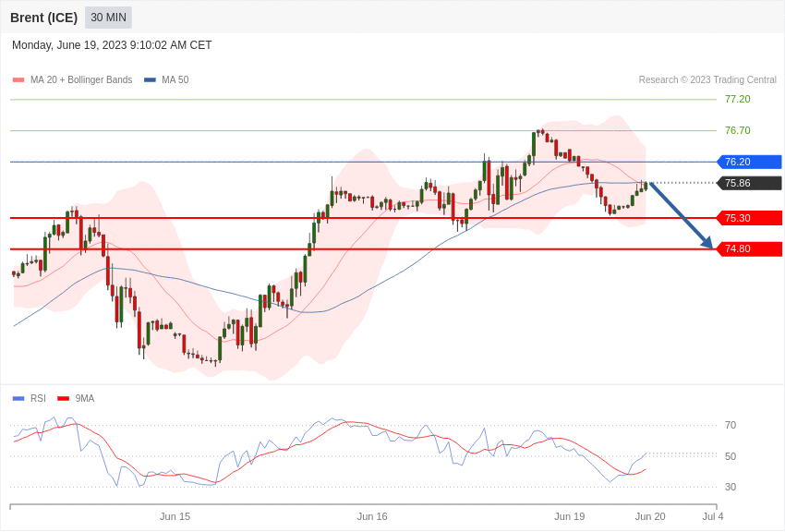
Task: Select the red 74.80 support price tag
Action: [749, 248]
